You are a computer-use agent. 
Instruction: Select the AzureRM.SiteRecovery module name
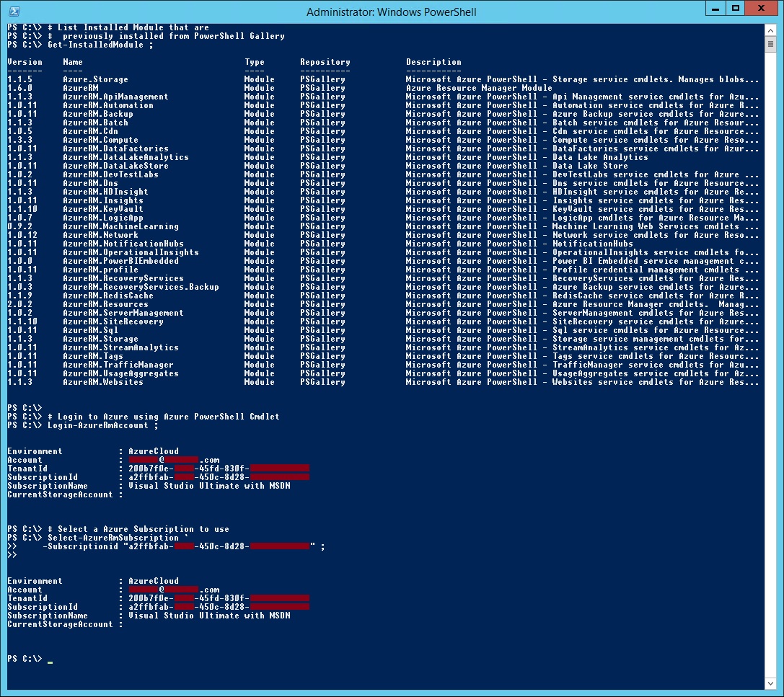pyautogui.click(x=113, y=321)
